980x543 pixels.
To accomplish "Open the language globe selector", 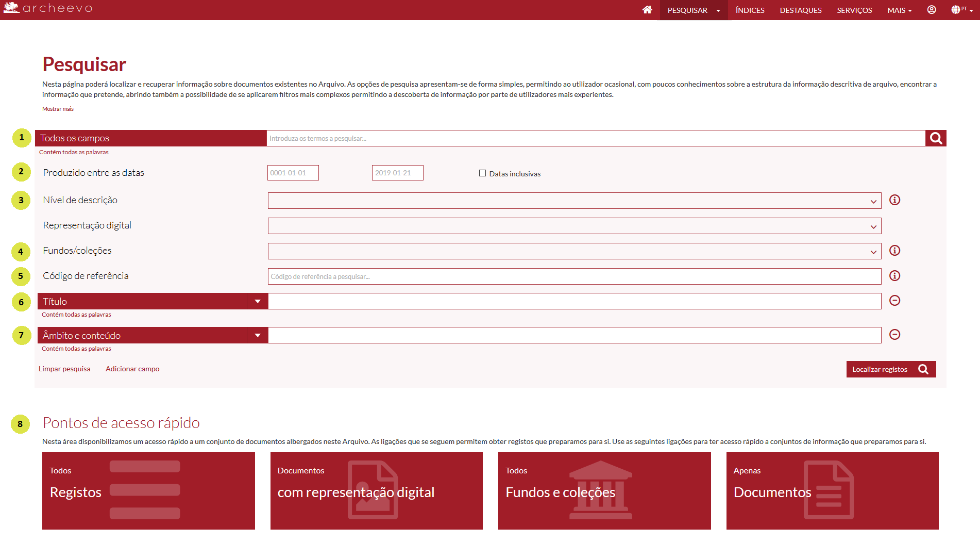I will (961, 10).
